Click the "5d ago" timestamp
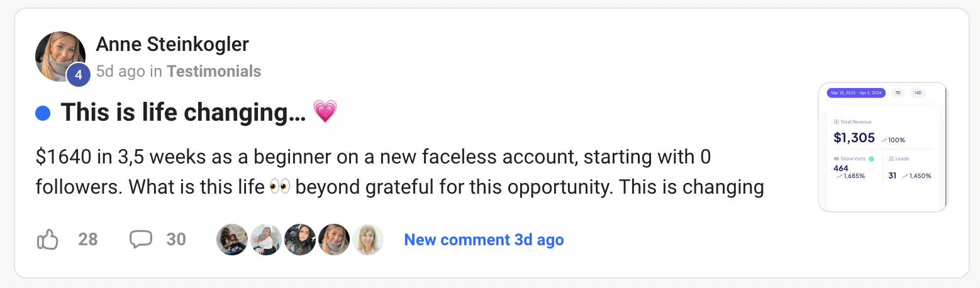This screenshot has width=980, height=288. (120, 72)
